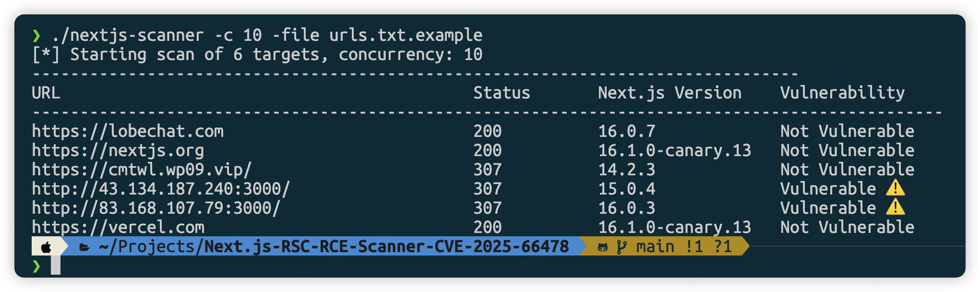Click warning icon for 83.168.107.79 row
Screen dimensions: 980x292
pyautogui.click(x=896, y=207)
